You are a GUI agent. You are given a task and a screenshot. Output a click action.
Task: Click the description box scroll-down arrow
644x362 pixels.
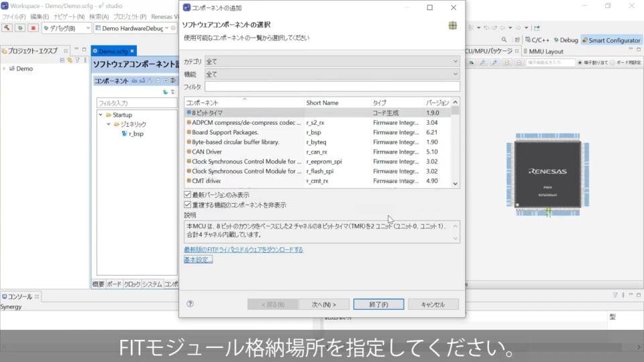coord(455,239)
